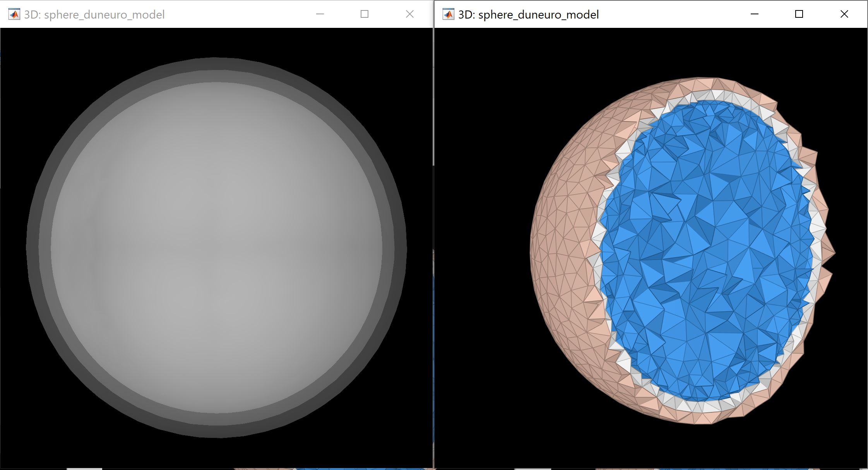Minimize the right sphere_duneuro_model window

click(754, 14)
